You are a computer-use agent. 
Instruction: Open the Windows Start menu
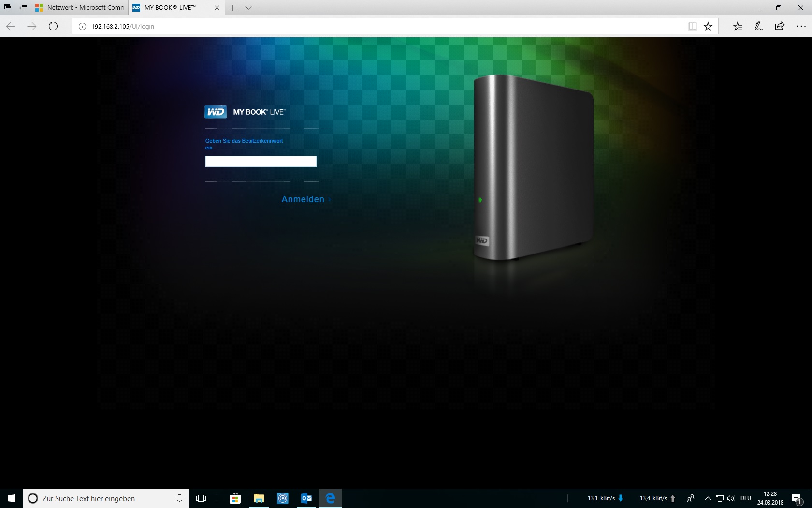point(12,498)
